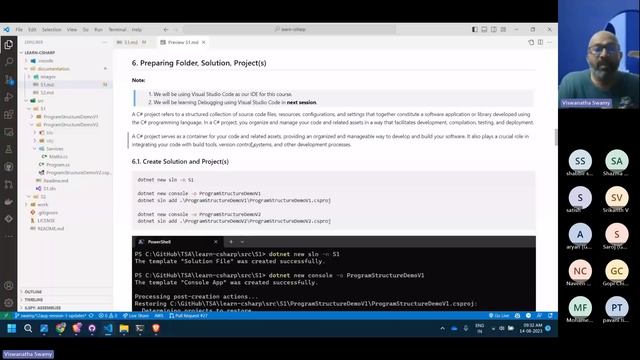
Task: Click the remote indicator in status bar
Action: [6, 316]
